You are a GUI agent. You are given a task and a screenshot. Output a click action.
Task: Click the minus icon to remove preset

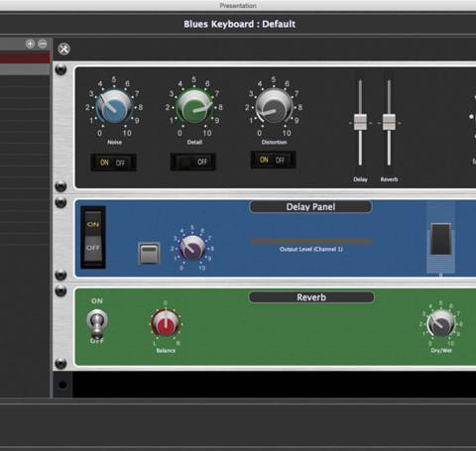point(43,44)
